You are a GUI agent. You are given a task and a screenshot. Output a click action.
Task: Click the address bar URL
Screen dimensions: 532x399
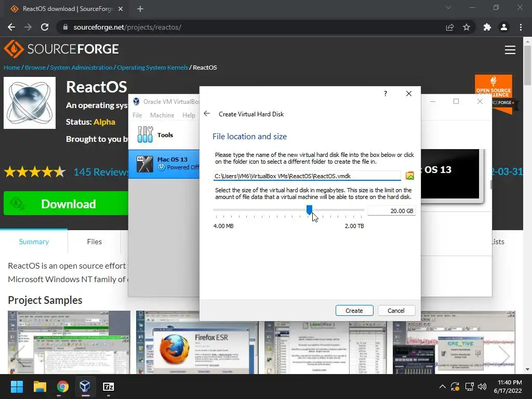click(127, 27)
